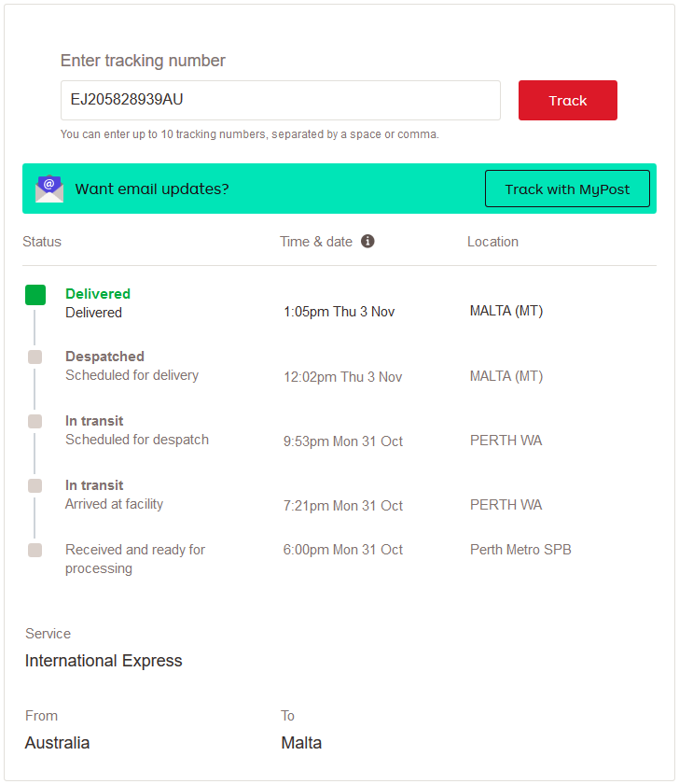Click the Status column header
The width and height of the screenshot is (679, 784).
pos(42,242)
